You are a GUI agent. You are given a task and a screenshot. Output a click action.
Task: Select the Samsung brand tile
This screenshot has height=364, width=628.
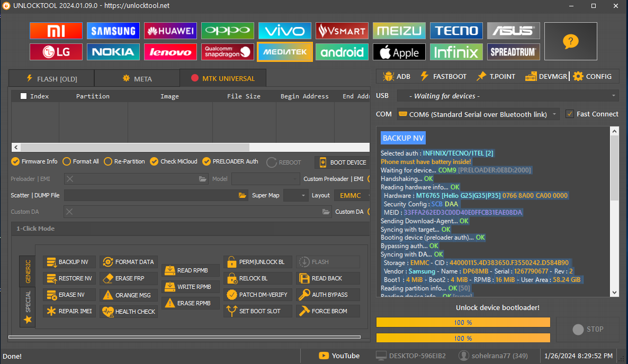(x=113, y=31)
